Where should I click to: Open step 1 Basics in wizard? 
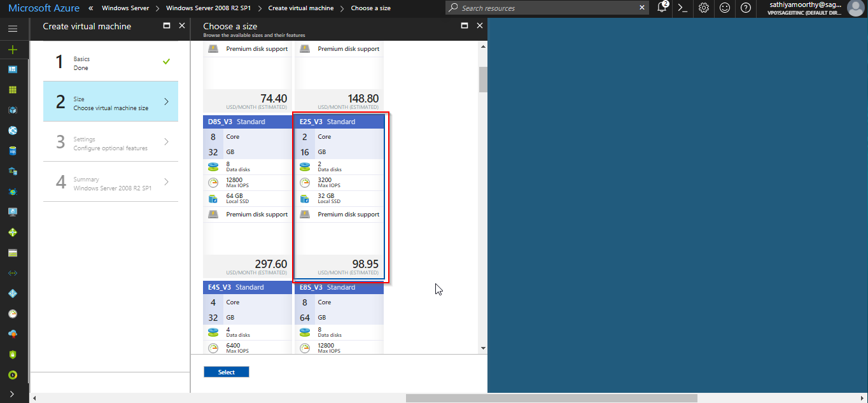(x=111, y=62)
